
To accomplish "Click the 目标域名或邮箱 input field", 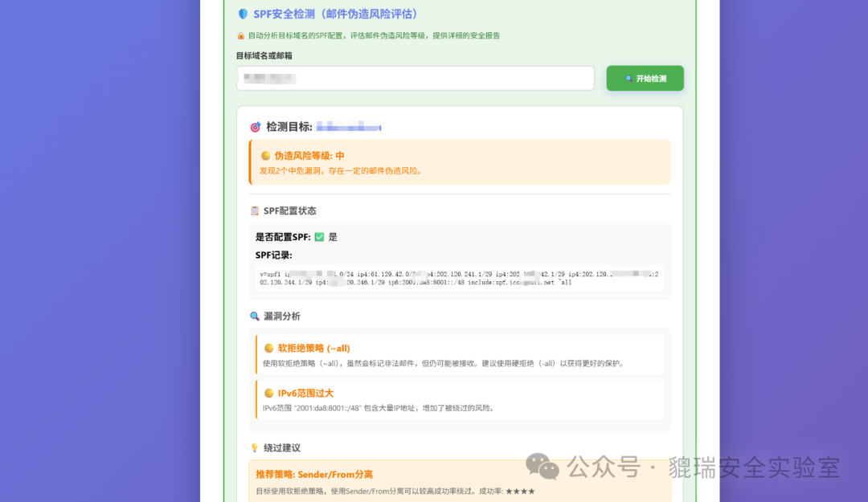I will pos(415,78).
